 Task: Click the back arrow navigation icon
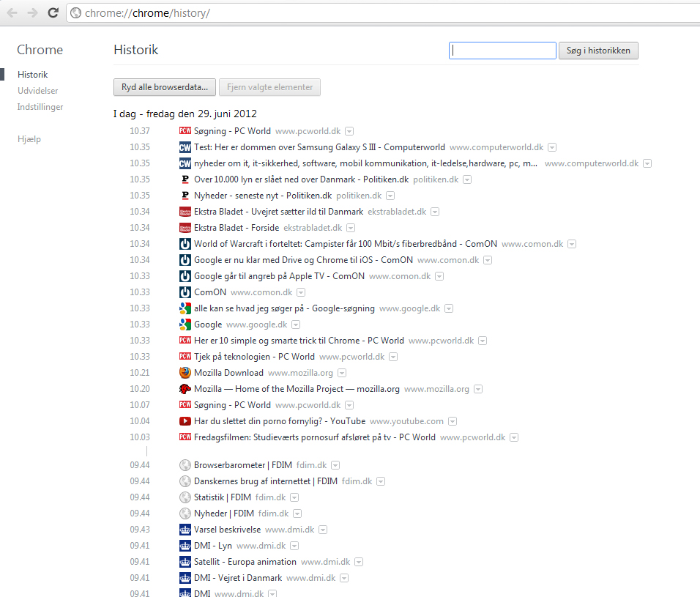coord(12,13)
